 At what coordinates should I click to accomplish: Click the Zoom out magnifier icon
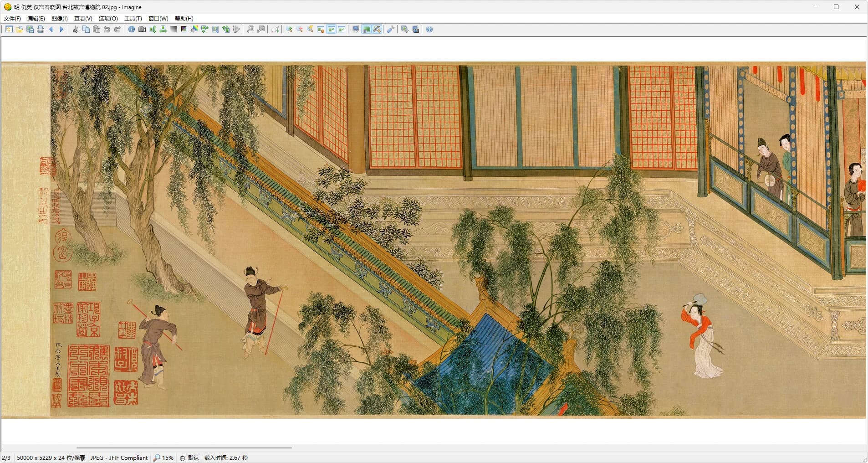click(x=300, y=30)
